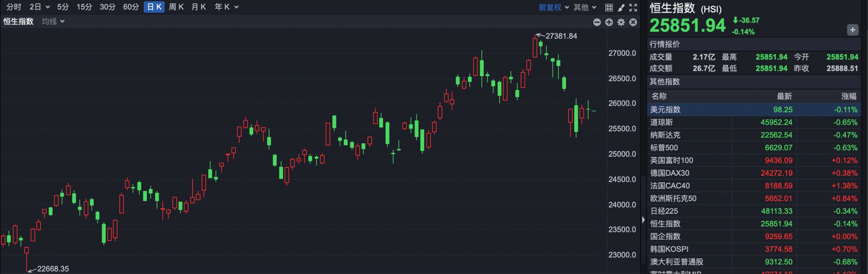
Task: Expand the 前复权 dropdown
Action: click(x=553, y=7)
